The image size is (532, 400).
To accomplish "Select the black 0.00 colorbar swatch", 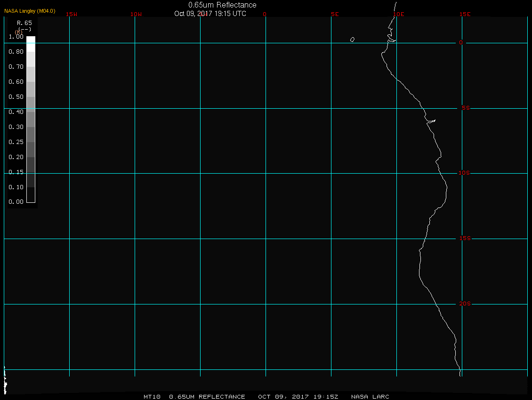I will pyautogui.click(x=31, y=195).
